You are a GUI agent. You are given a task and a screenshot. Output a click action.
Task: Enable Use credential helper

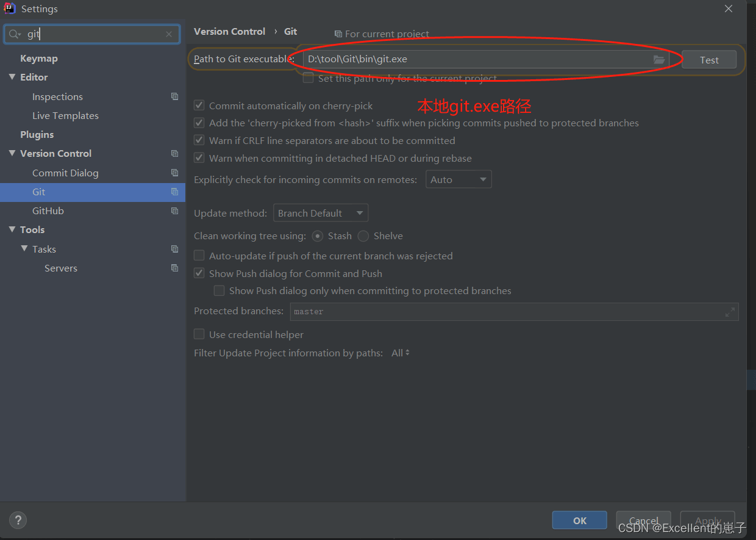(199, 334)
